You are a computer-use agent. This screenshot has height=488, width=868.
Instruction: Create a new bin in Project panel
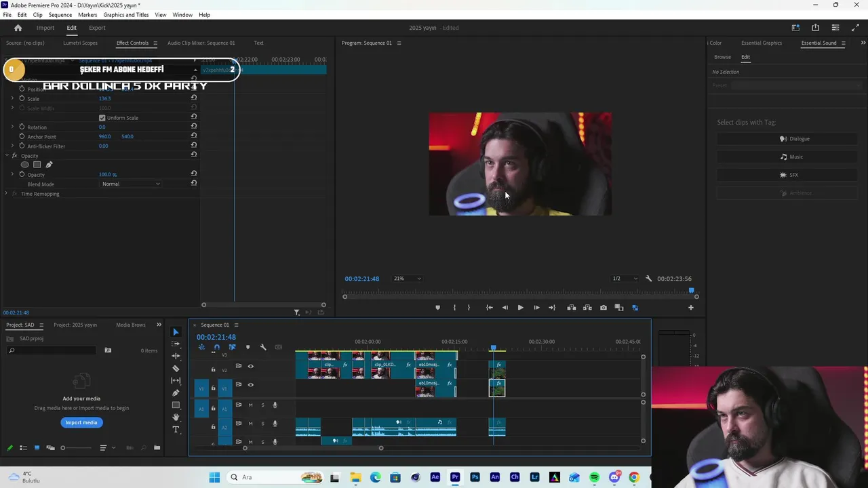(157, 448)
